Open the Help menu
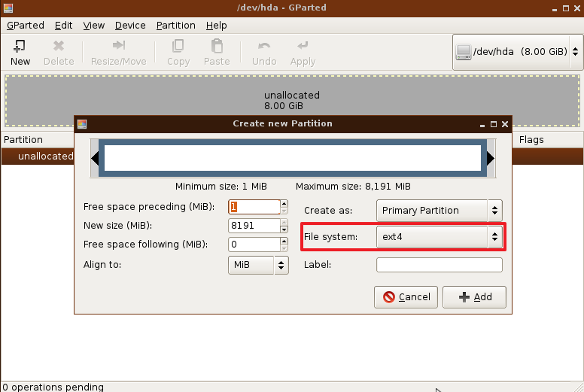This screenshot has width=584, height=392. click(x=217, y=26)
